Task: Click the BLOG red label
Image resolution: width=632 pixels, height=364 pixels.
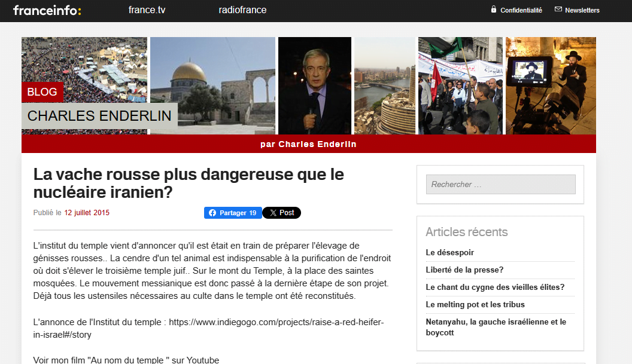Action: tap(42, 92)
